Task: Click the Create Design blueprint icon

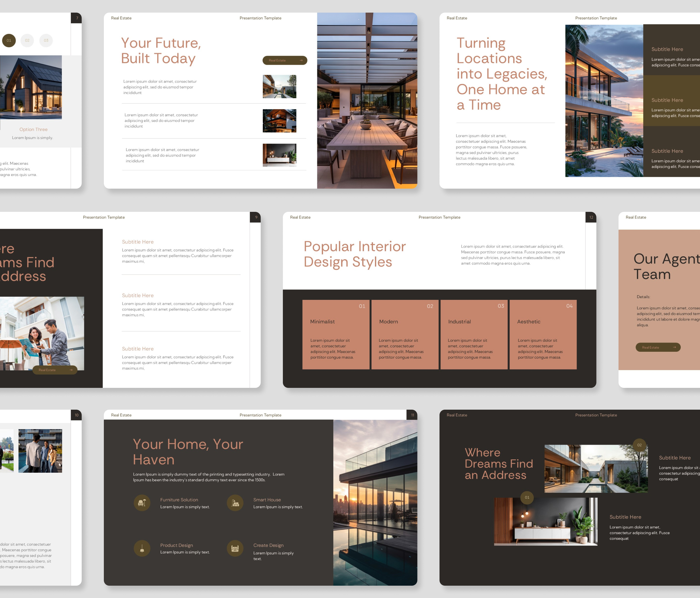Action: [x=235, y=548]
